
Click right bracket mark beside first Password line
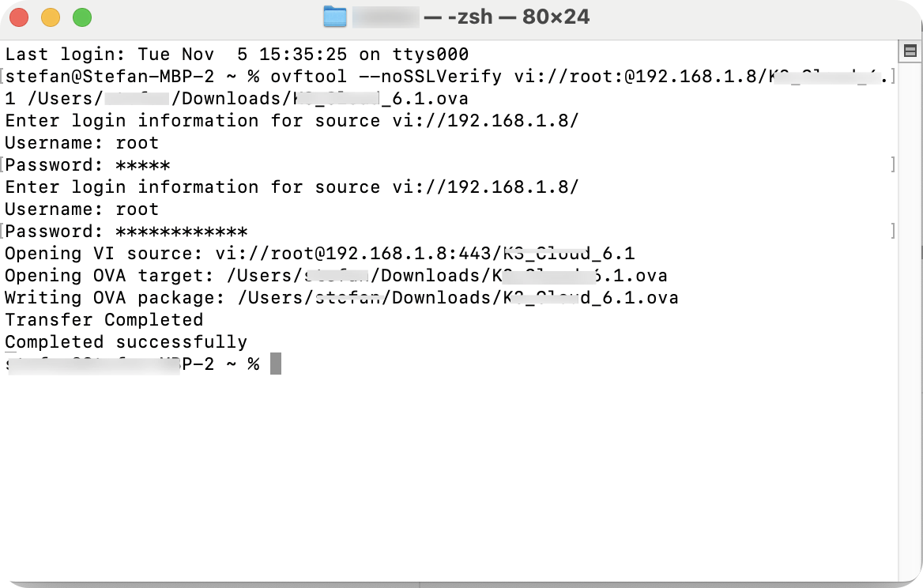[x=893, y=164]
